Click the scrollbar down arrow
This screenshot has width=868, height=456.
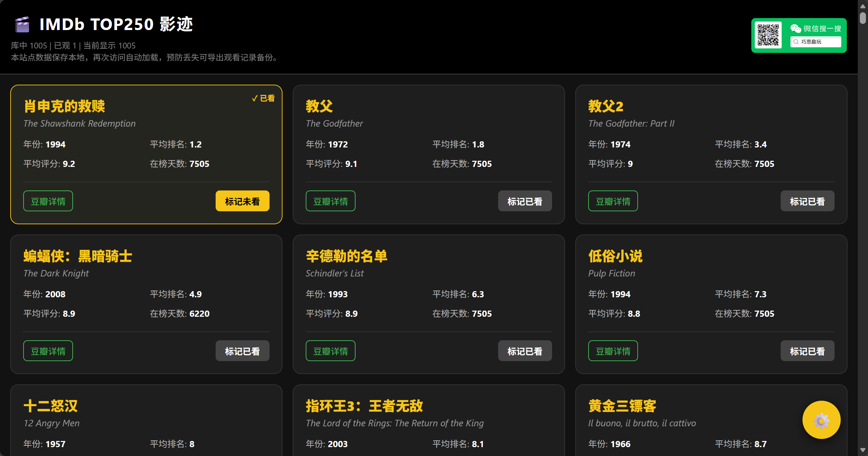point(863,450)
